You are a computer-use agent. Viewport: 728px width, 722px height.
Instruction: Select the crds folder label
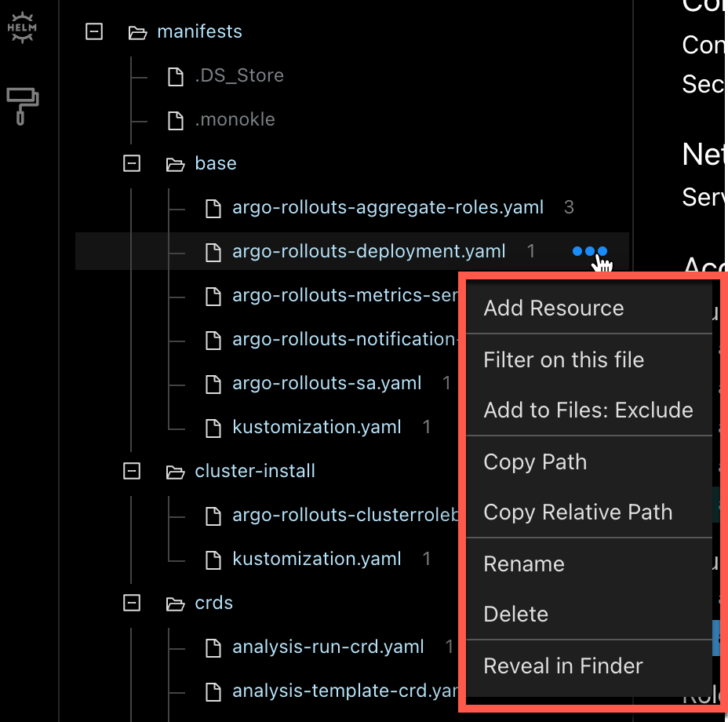[x=214, y=603]
